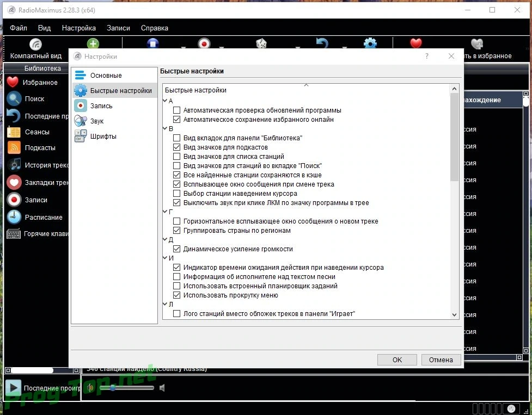
Task: Enable Автоматическая проверка обновлений программы checkbox
Action: point(176,110)
